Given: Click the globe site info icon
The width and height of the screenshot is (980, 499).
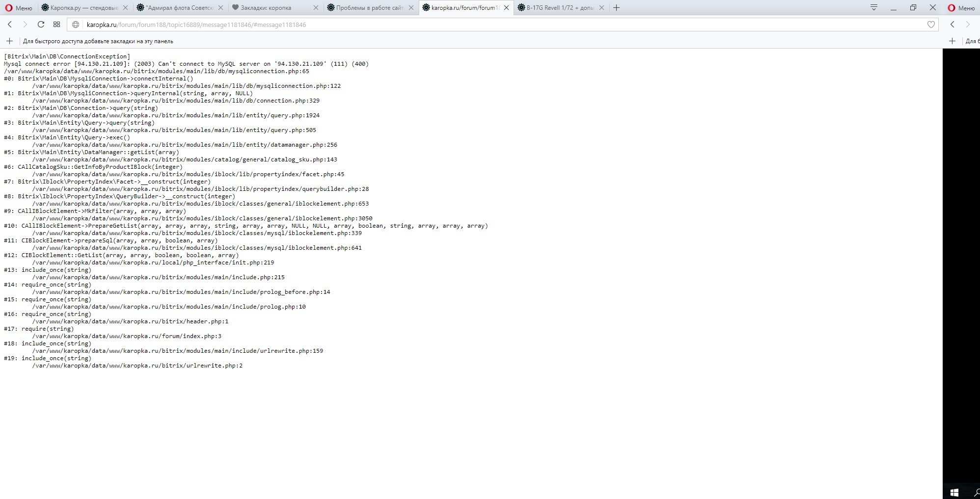Looking at the screenshot, I should [x=76, y=25].
